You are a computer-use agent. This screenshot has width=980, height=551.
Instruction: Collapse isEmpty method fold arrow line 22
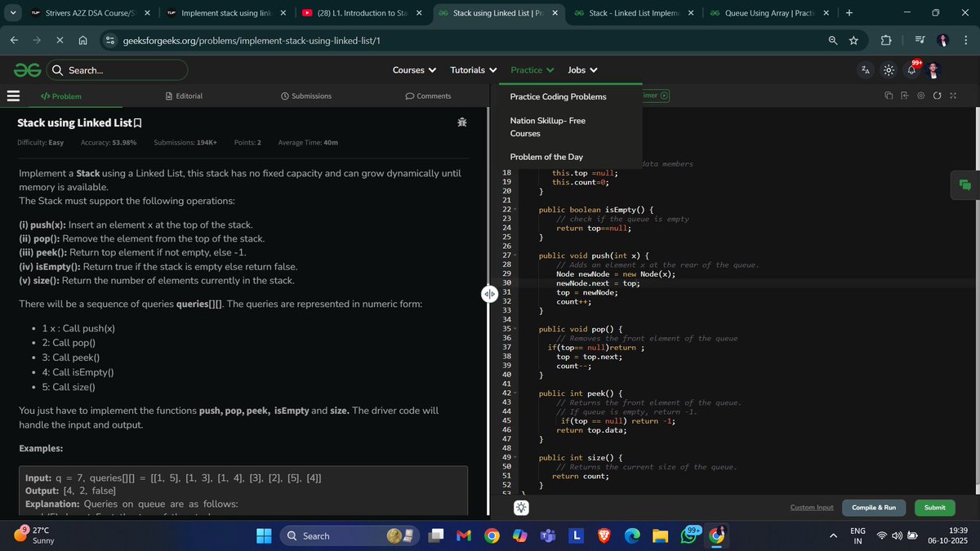[x=516, y=210]
